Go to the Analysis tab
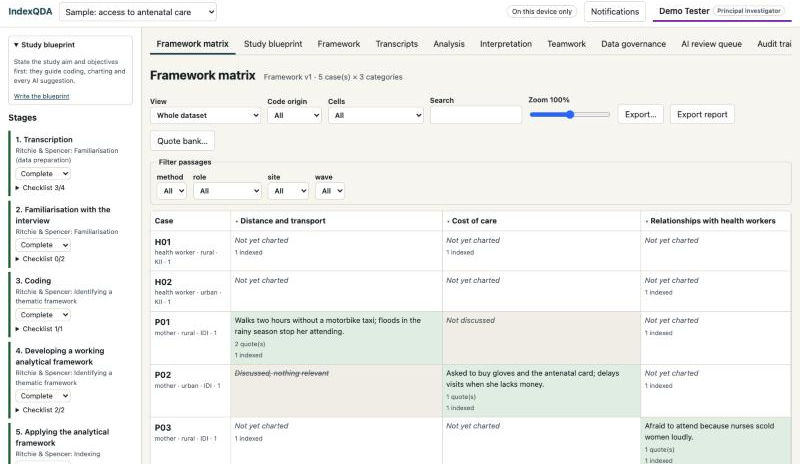Screen dimensions: 800x464 [449, 44]
